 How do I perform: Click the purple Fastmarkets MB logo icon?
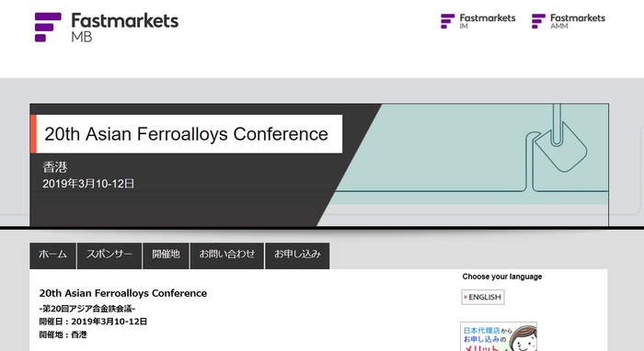coord(48,27)
